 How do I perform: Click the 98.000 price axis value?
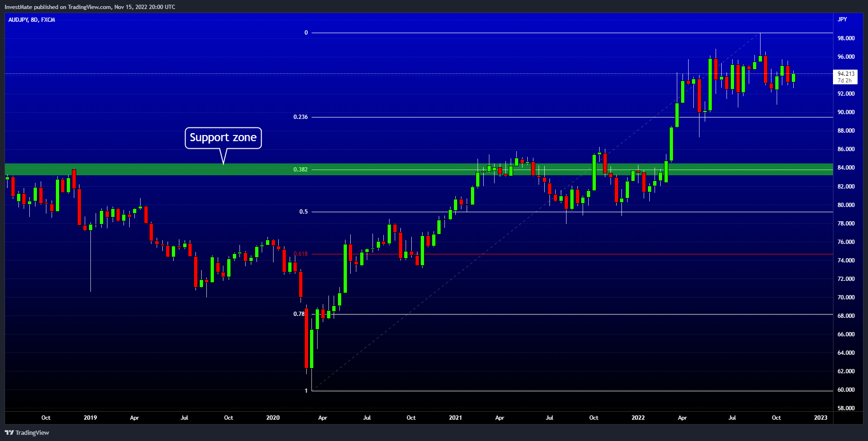(846, 38)
